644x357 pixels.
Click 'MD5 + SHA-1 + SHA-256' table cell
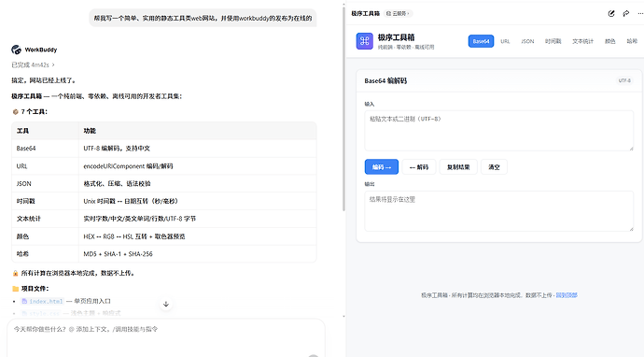click(x=198, y=254)
